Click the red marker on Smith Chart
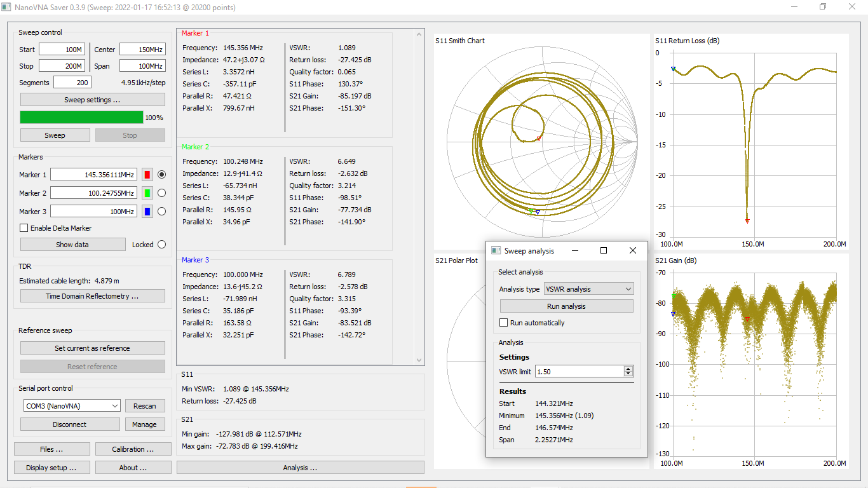Image resolution: width=868 pixels, height=488 pixels. 539,139
